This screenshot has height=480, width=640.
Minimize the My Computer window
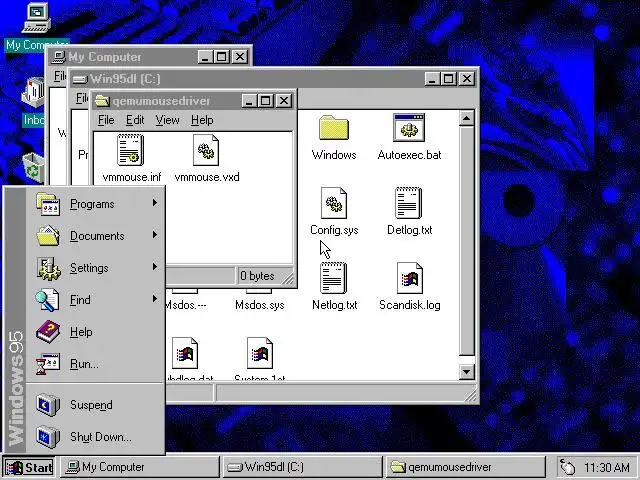(x=206, y=57)
